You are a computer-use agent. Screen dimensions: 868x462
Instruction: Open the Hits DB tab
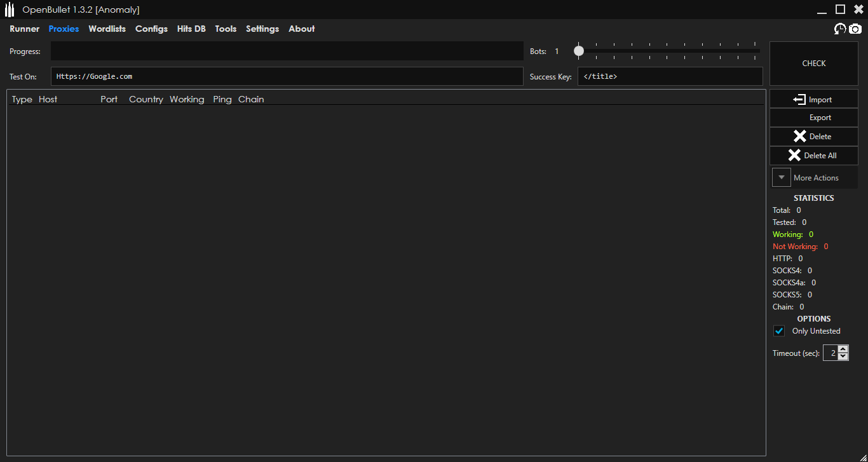coord(191,29)
